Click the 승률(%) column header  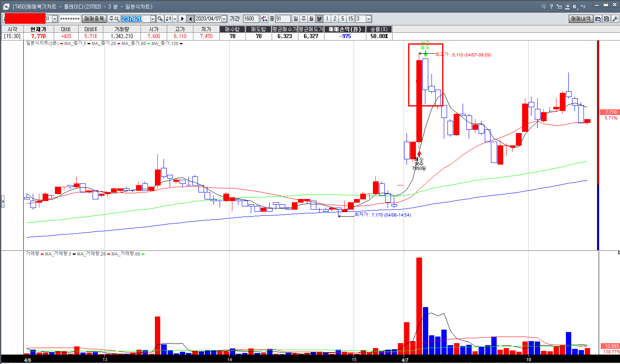click(x=379, y=29)
